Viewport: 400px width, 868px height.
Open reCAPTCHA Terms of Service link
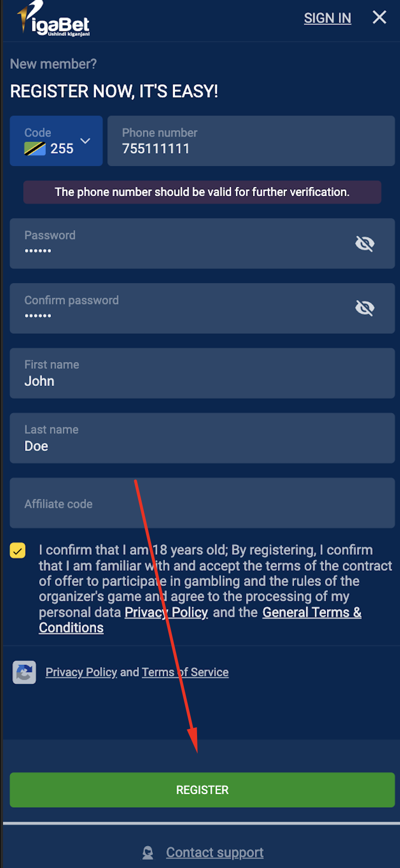185,672
